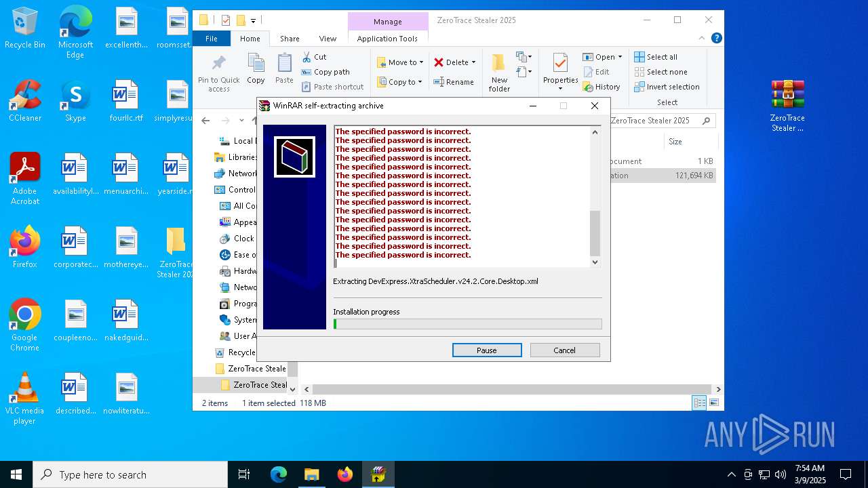Click Pause in WinRAR dialog
Viewport: 868px width, 488px height.
pos(487,350)
